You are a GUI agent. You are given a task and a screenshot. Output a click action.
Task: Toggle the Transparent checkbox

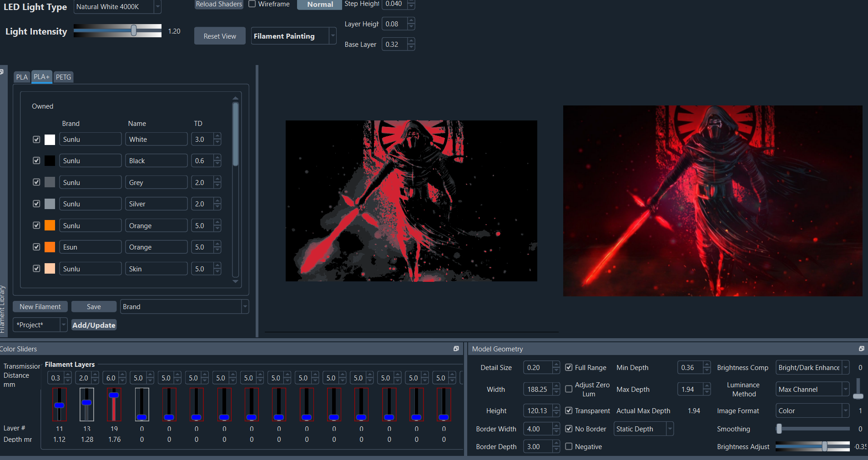tap(569, 410)
